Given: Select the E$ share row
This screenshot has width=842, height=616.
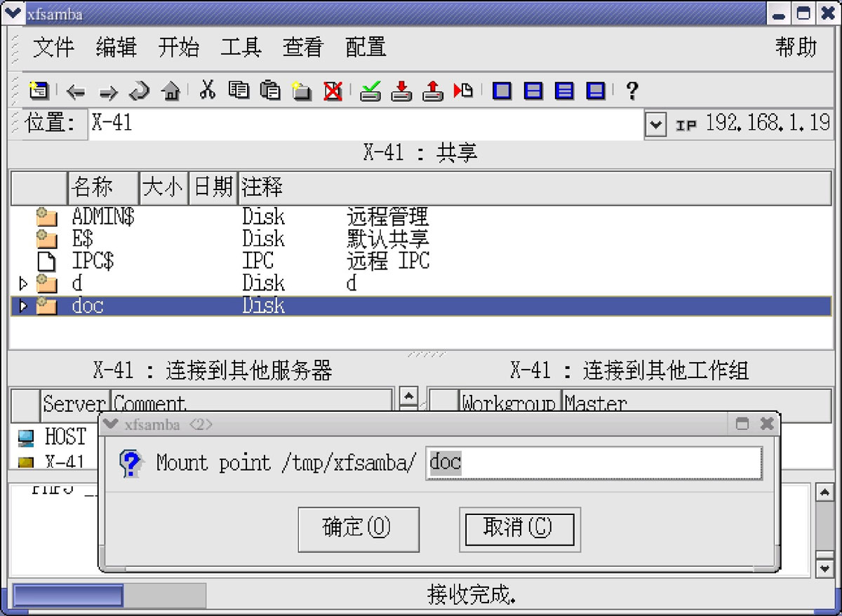Looking at the screenshot, I should point(421,239).
